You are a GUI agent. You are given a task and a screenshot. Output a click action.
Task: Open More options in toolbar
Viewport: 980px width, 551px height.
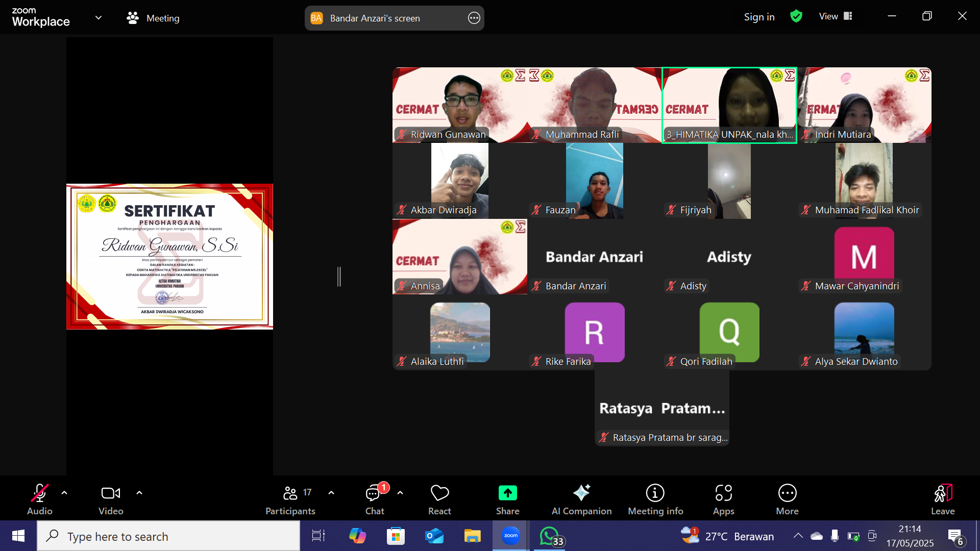tap(788, 499)
